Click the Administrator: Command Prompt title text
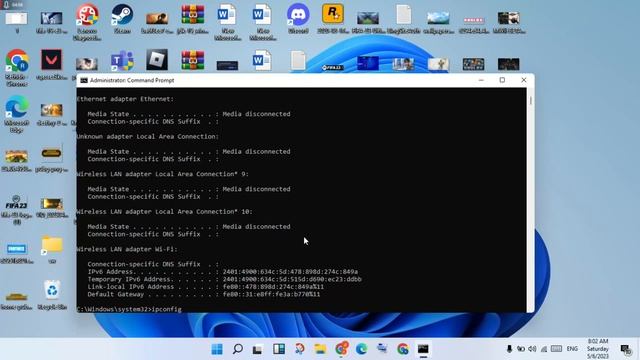640x360 pixels. coord(132,80)
